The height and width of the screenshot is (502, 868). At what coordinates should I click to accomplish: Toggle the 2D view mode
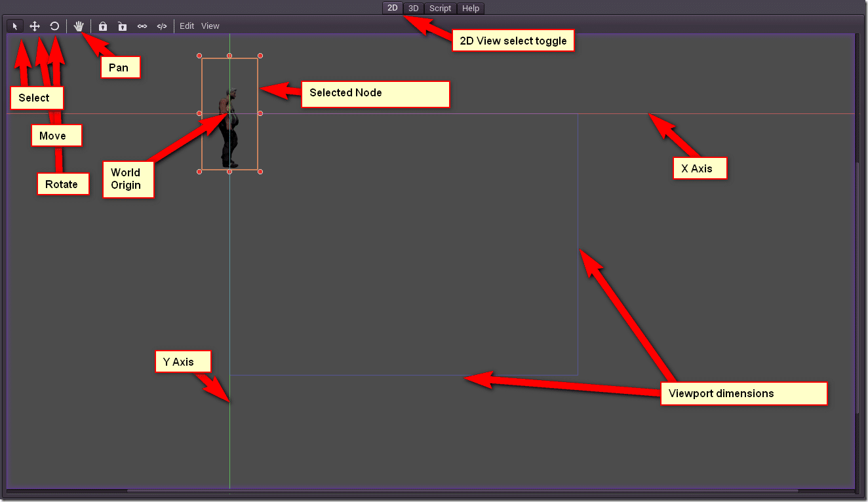pyautogui.click(x=392, y=8)
